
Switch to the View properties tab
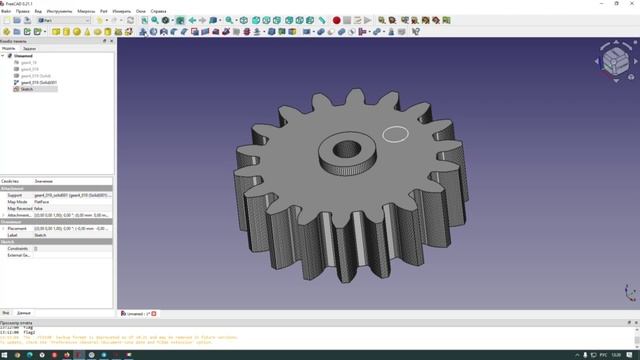point(6,313)
